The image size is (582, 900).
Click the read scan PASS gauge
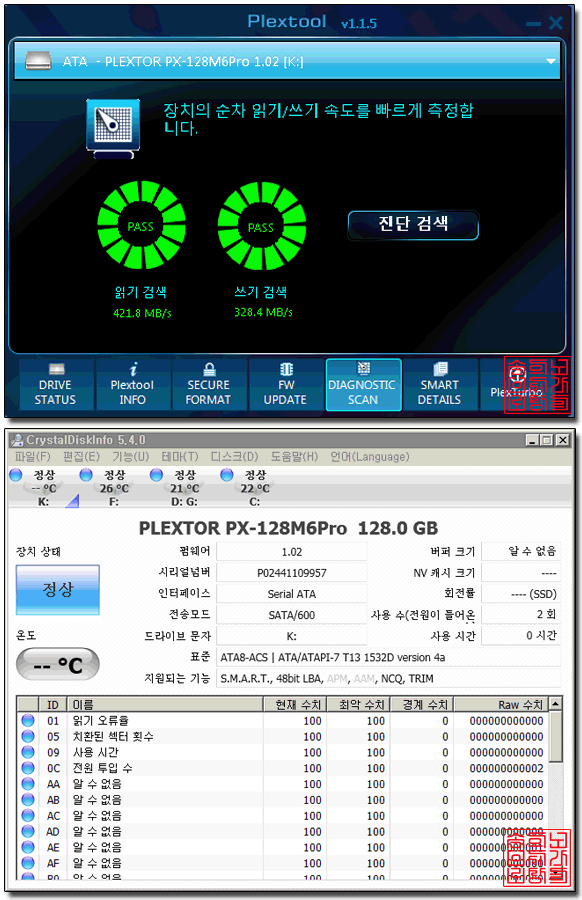coord(141,225)
